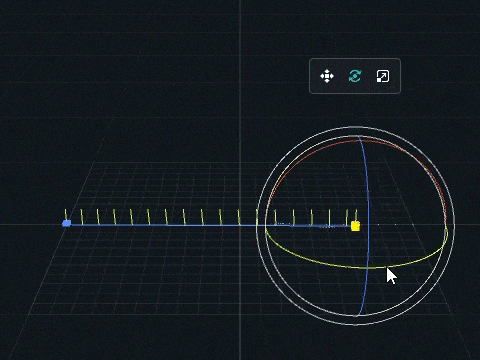This screenshot has width=480, height=360.
Task: Select the Scale gizmo tool
Action: click(x=383, y=76)
